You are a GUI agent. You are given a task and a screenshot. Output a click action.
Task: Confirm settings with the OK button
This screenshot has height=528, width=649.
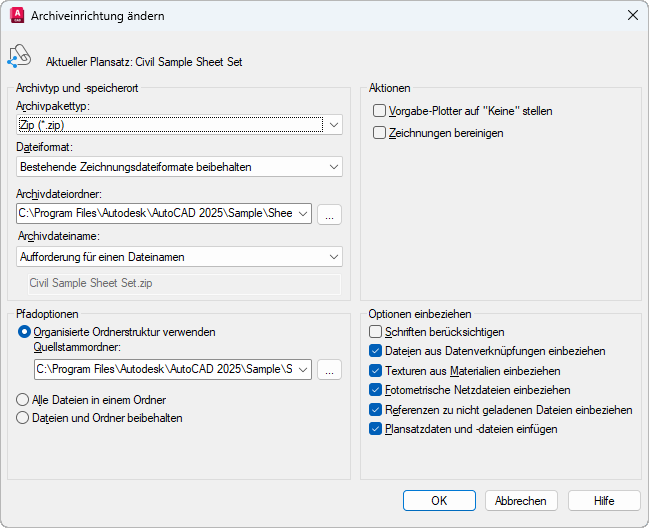[x=439, y=501]
